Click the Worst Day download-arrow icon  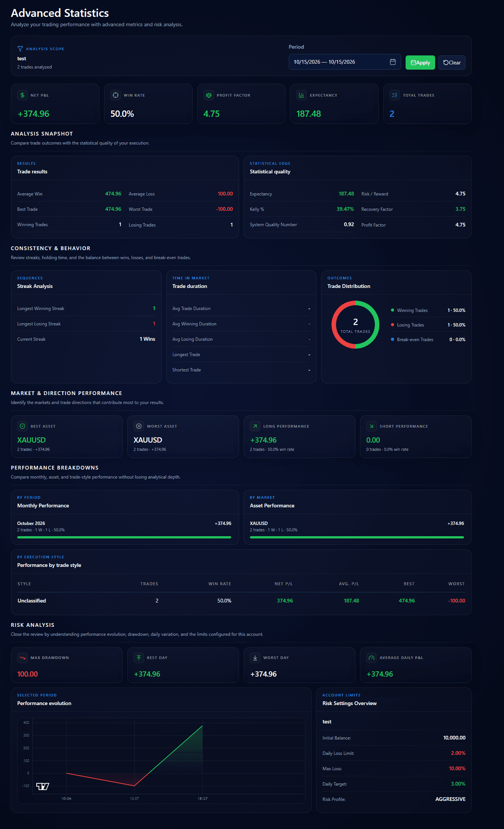pyautogui.click(x=255, y=658)
